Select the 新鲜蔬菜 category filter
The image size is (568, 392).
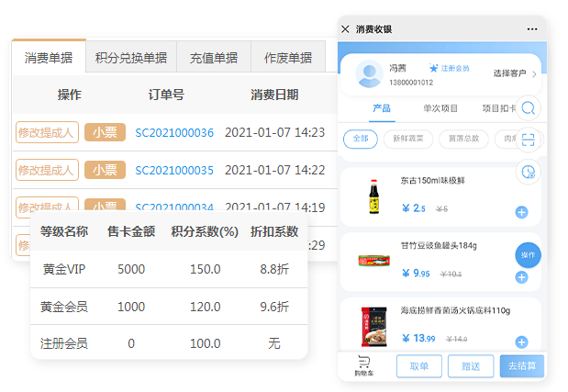[408, 139]
